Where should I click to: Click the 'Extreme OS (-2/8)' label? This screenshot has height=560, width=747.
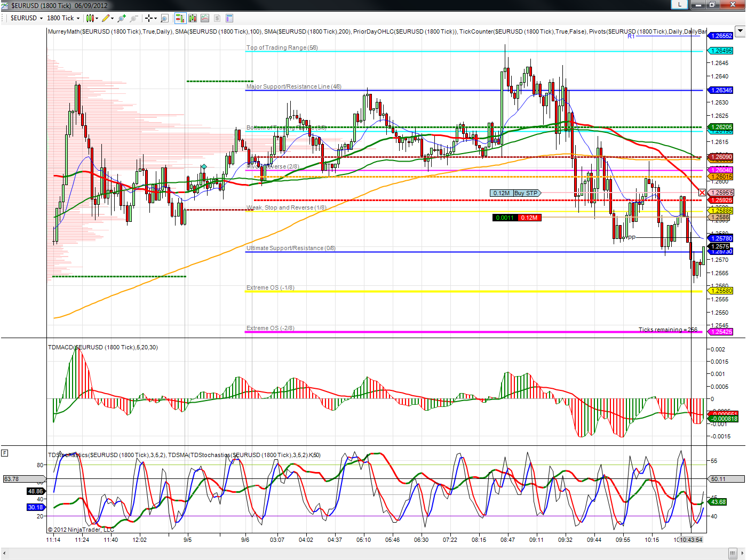pyautogui.click(x=271, y=328)
